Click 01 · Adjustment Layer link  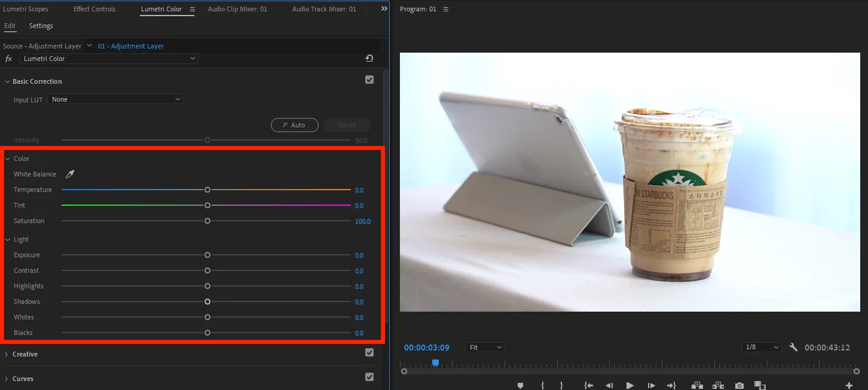click(131, 46)
